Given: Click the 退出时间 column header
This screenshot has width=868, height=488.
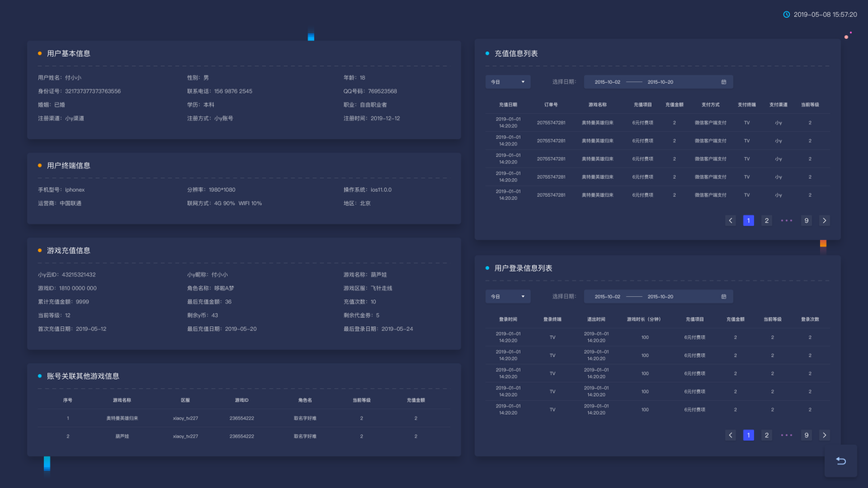Looking at the screenshot, I should click(x=596, y=320).
